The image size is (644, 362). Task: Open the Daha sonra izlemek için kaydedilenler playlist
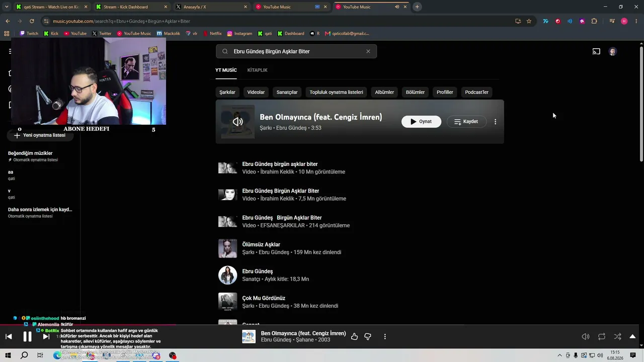tap(40, 210)
